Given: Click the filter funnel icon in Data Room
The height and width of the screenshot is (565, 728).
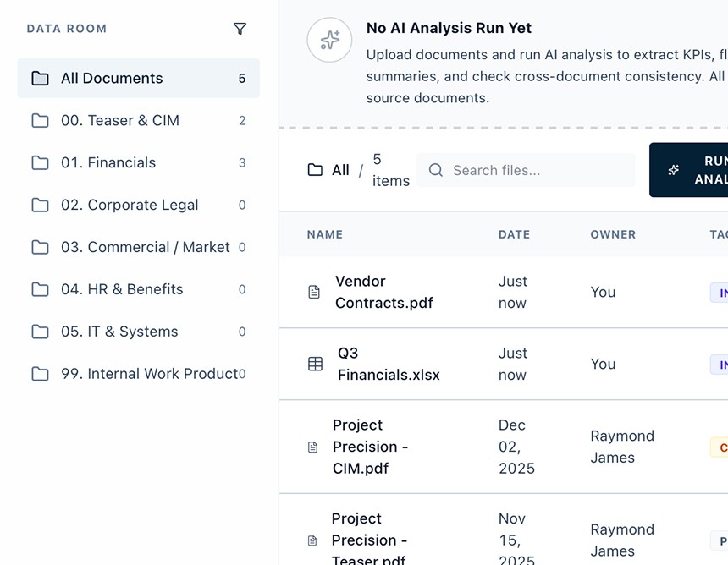Looking at the screenshot, I should click(x=240, y=29).
